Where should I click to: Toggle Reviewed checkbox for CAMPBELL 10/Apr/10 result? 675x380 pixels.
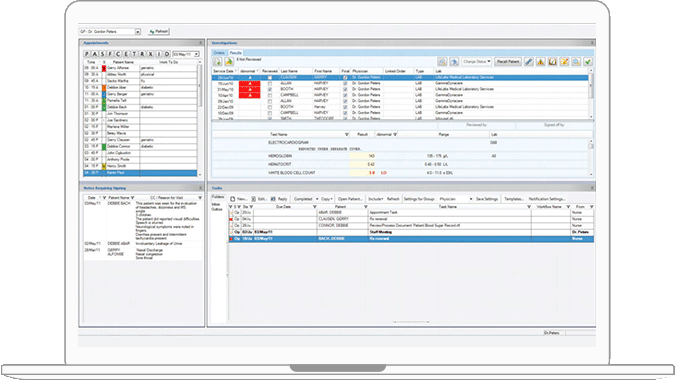click(270, 95)
